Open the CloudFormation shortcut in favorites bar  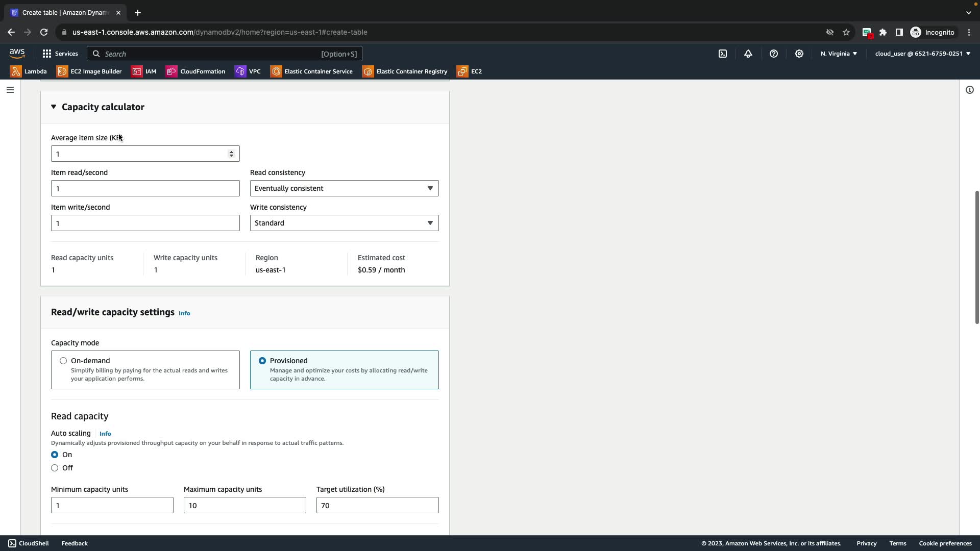click(196, 71)
